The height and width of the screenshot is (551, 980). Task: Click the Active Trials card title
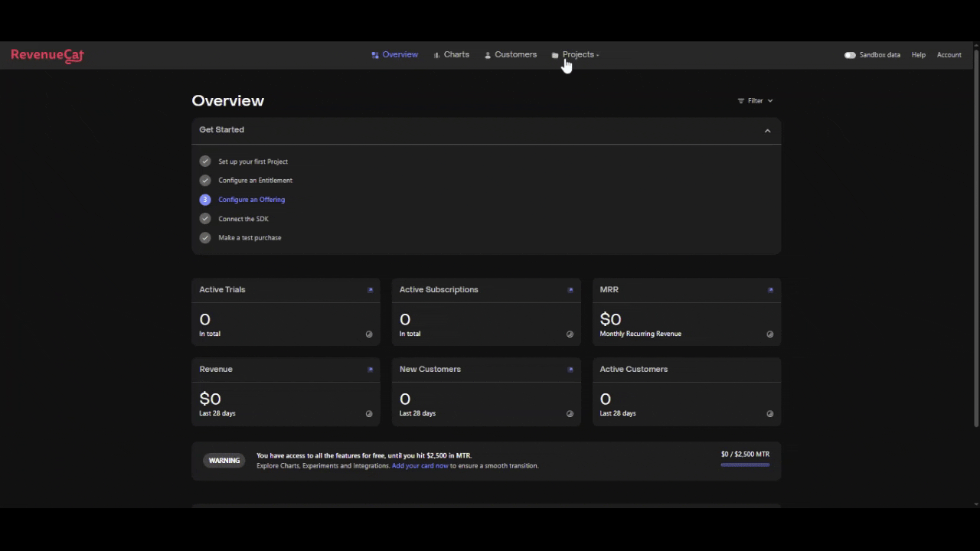click(x=222, y=289)
